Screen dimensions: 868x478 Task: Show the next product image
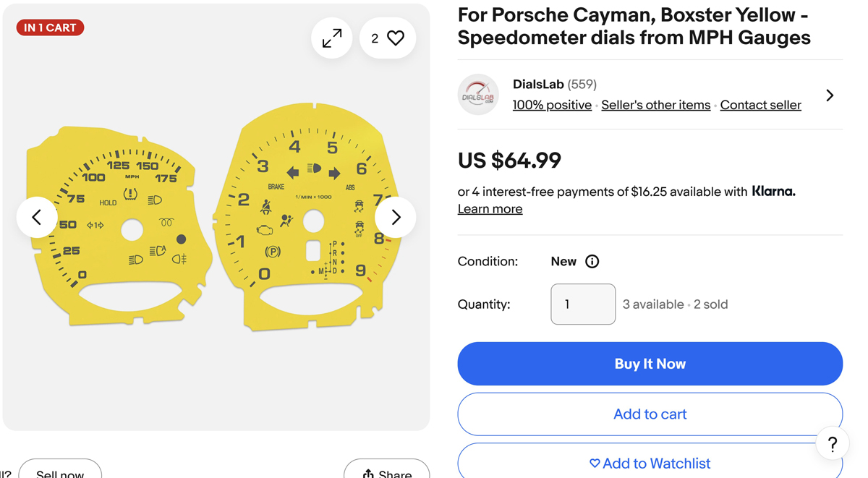395,217
